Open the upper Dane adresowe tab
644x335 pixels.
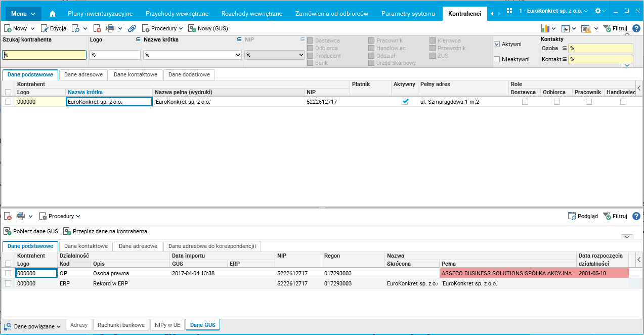83,74
